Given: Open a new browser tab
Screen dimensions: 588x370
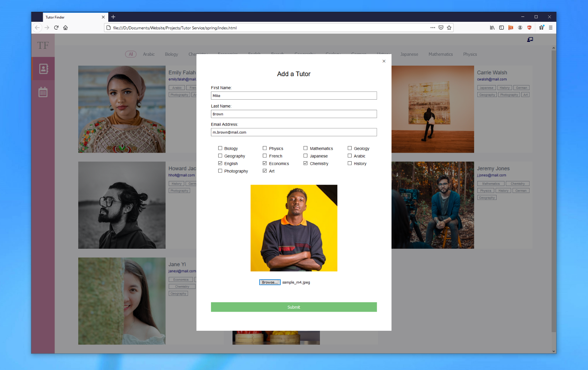Looking at the screenshot, I should coord(113,17).
